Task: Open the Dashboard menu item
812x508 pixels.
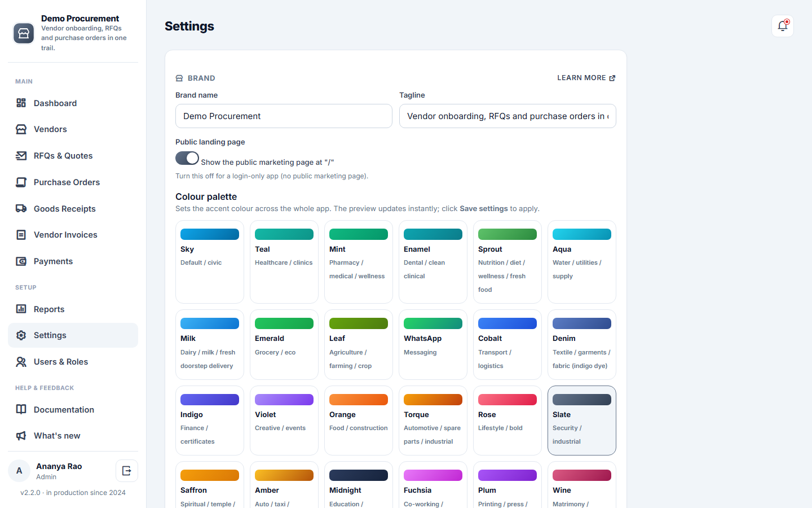Action: [x=73, y=103]
